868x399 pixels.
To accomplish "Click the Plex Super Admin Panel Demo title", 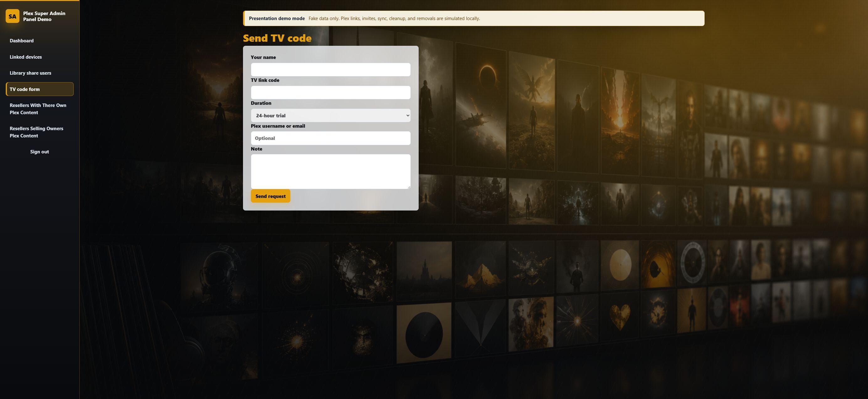I will (x=44, y=16).
